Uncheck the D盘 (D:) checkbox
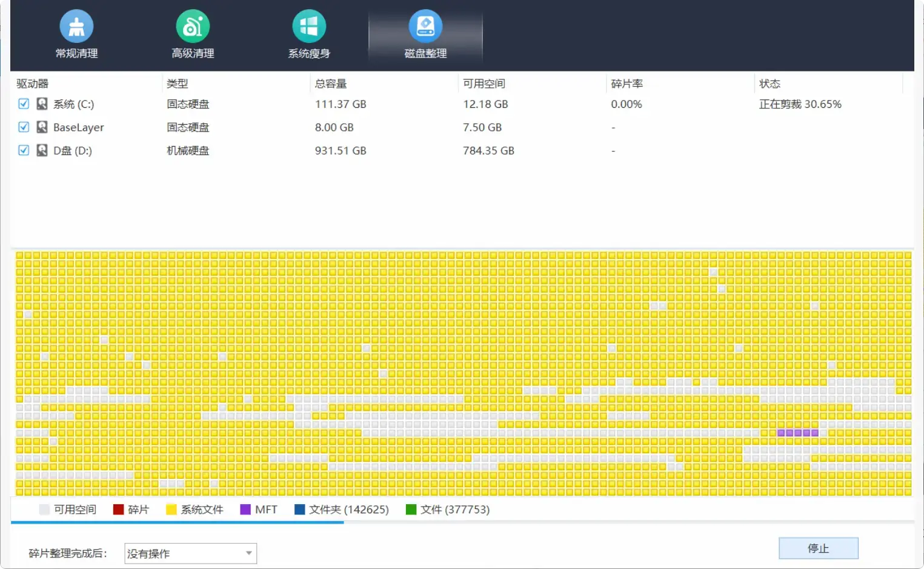 click(24, 150)
